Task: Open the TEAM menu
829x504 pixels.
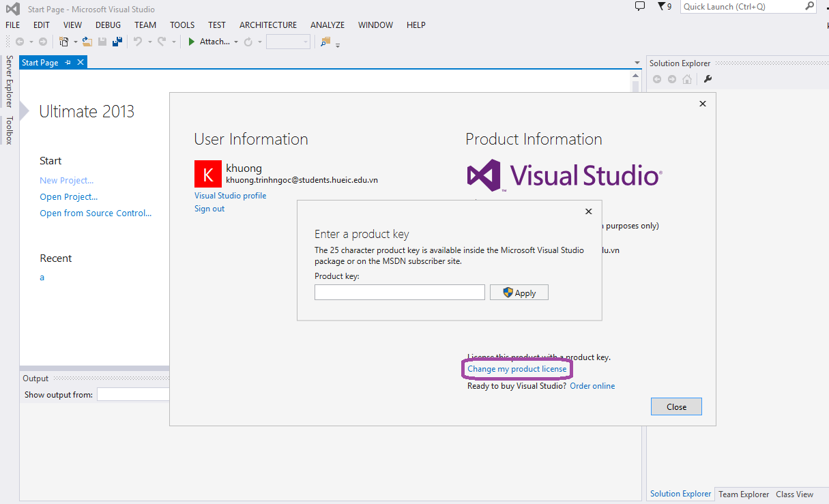Action: (145, 25)
